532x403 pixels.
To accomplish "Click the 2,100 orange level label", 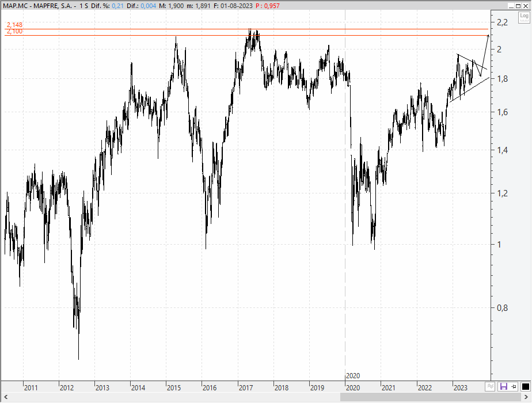I will click(14, 32).
